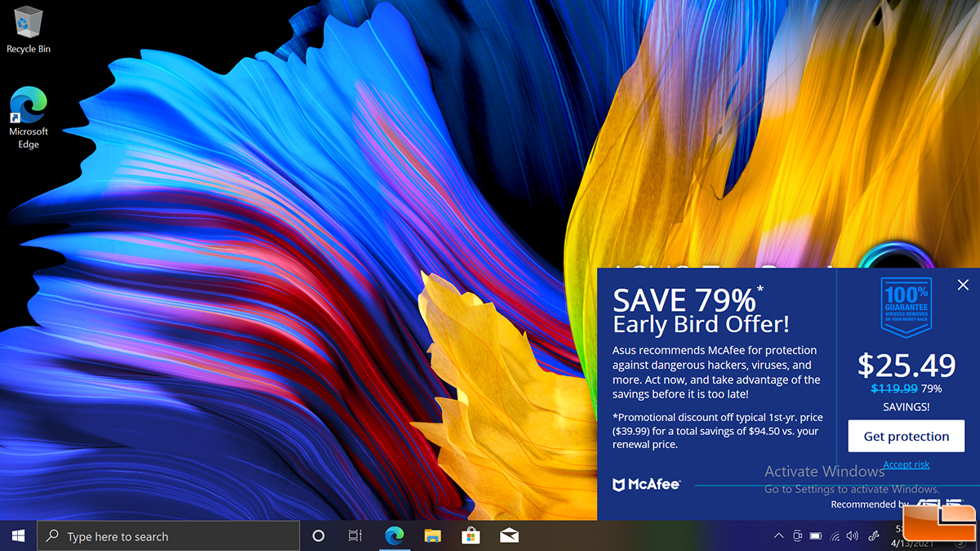Close the McAfee offer popup
980x551 pixels.
pyautogui.click(x=963, y=285)
